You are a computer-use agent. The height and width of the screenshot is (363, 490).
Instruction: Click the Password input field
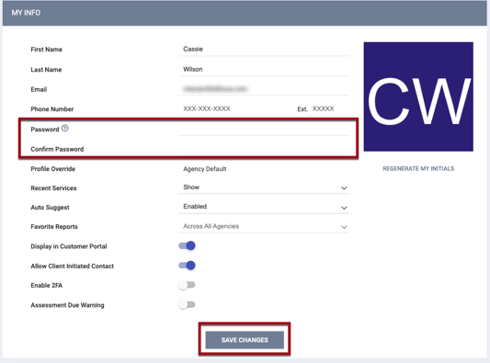coord(264,129)
